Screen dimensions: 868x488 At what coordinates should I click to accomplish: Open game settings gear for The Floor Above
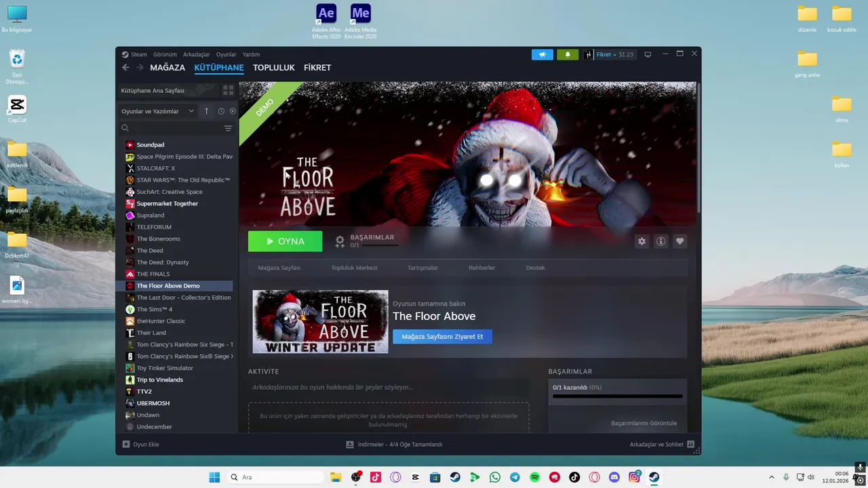(x=642, y=241)
